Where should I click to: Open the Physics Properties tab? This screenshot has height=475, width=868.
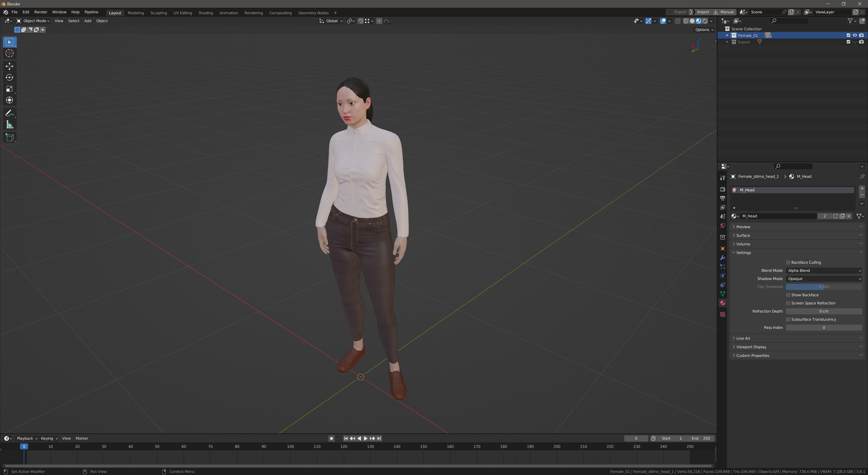click(x=722, y=276)
